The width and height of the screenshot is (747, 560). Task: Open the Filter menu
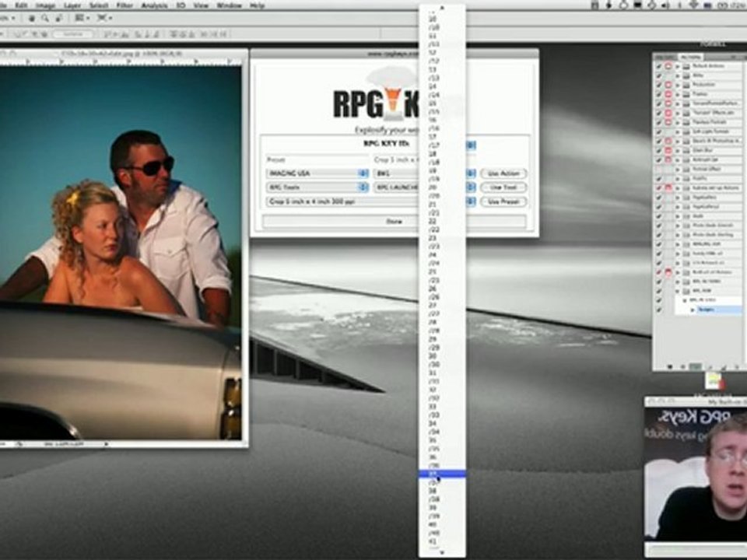[124, 5]
